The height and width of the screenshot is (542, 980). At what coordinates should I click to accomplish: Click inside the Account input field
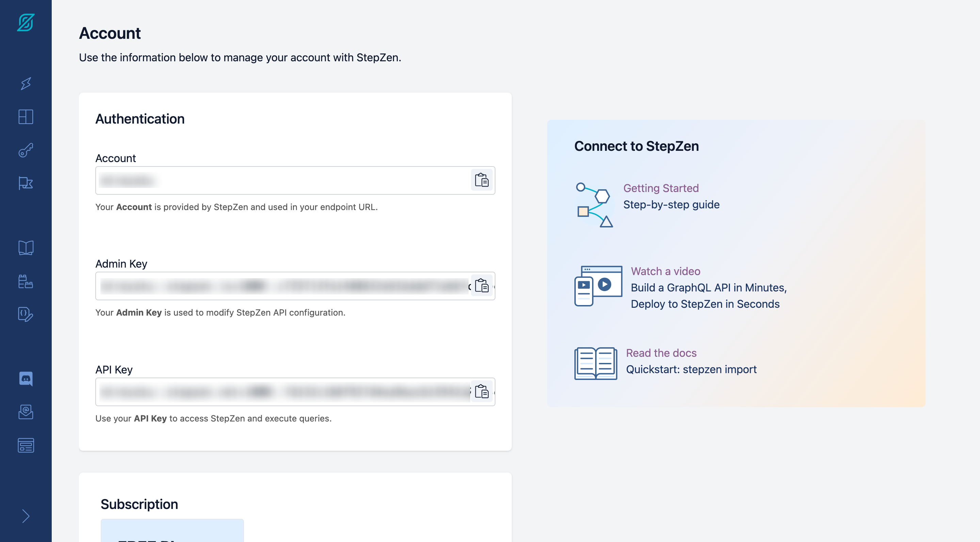click(x=281, y=180)
